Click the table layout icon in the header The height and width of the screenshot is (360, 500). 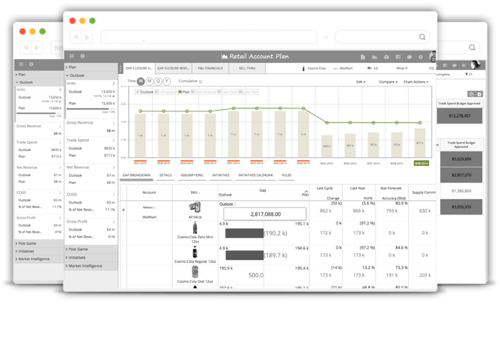(398, 57)
